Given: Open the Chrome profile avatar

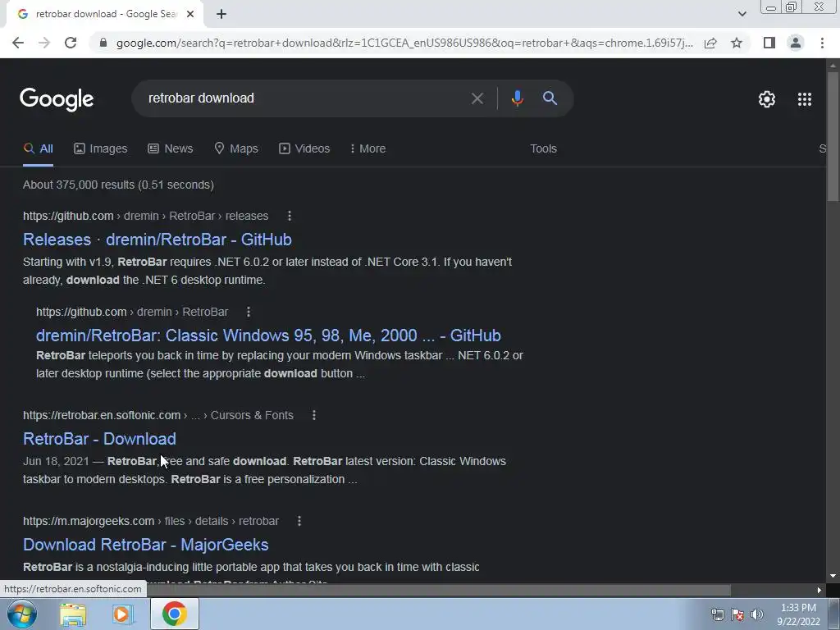Looking at the screenshot, I should pos(796,43).
